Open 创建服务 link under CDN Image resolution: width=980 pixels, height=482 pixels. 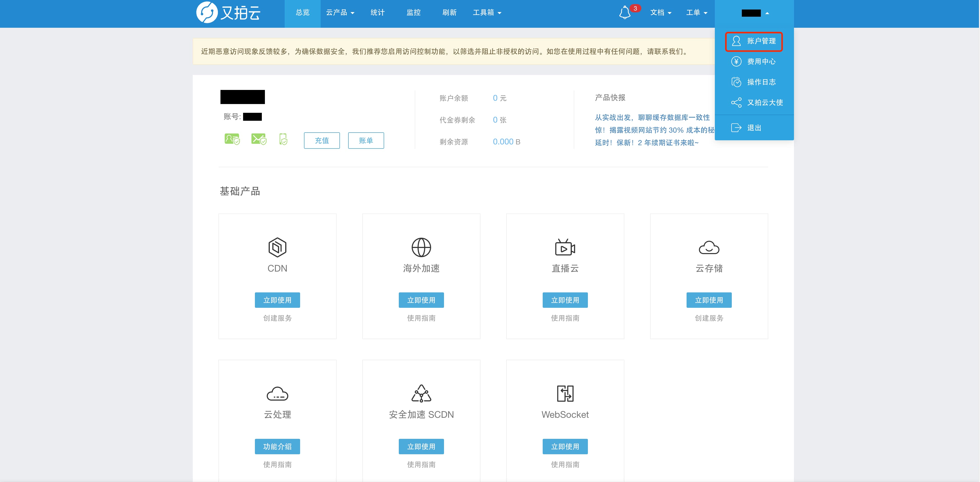[x=277, y=318]
